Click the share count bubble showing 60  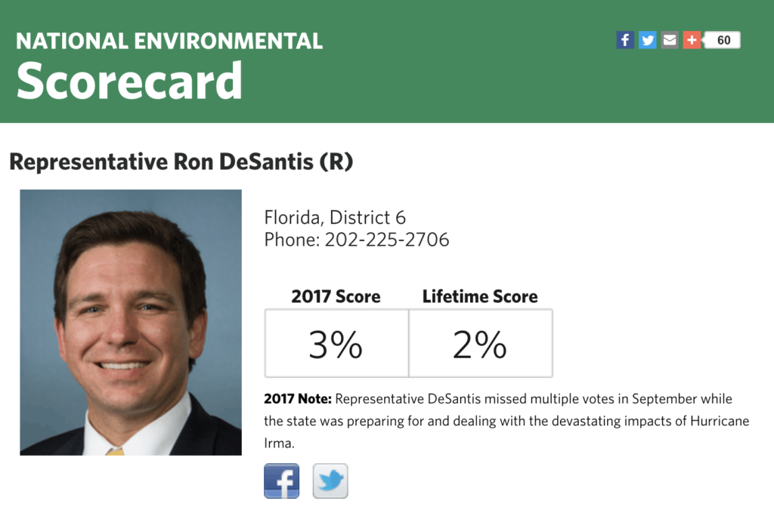point(723,40)
